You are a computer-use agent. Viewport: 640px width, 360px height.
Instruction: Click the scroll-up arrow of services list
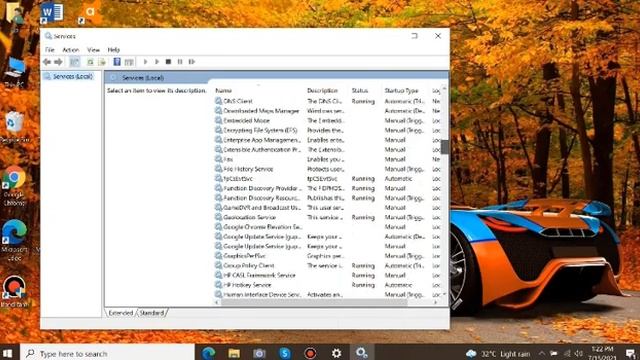[x=444, y=89]
